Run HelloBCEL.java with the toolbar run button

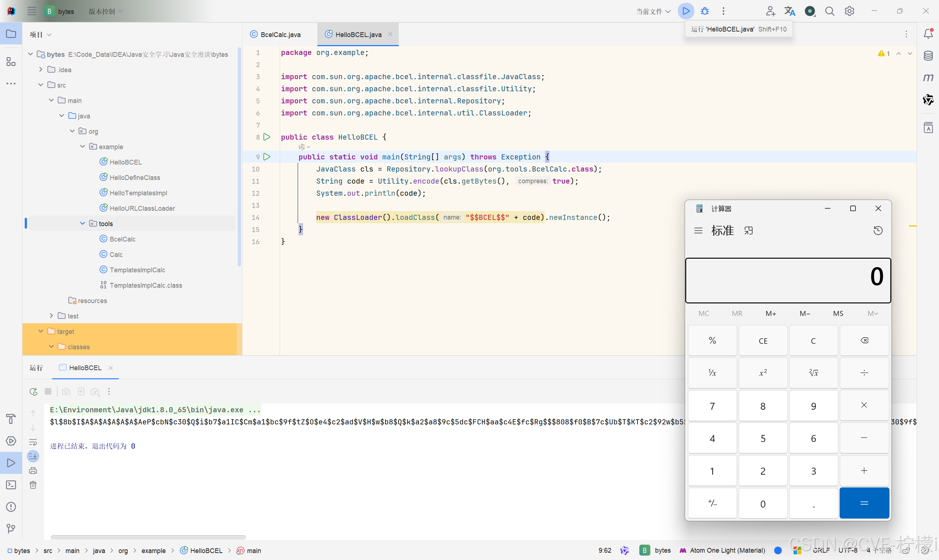[x=686, y=11]
